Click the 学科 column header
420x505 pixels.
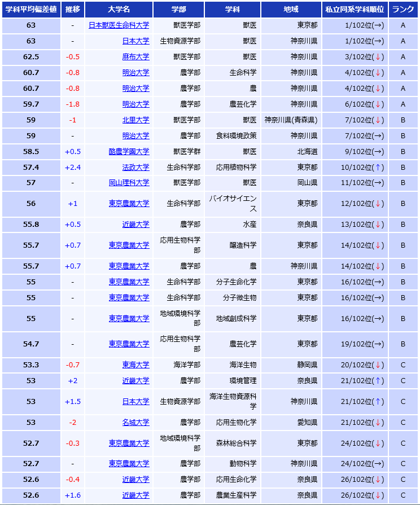click(233, 10)
